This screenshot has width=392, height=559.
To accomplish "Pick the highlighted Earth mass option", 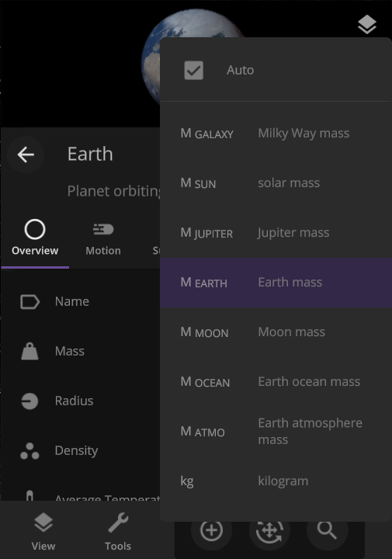I will tap(276, 283).
